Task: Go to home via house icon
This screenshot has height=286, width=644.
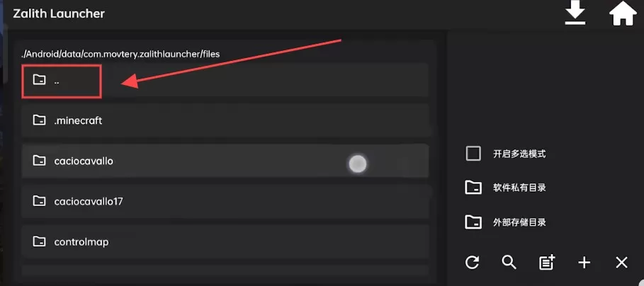Action: [x=623, y=13]
